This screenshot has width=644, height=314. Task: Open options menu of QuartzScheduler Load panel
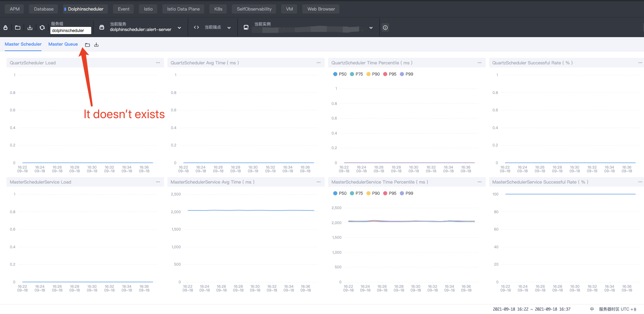pos(158,63)
